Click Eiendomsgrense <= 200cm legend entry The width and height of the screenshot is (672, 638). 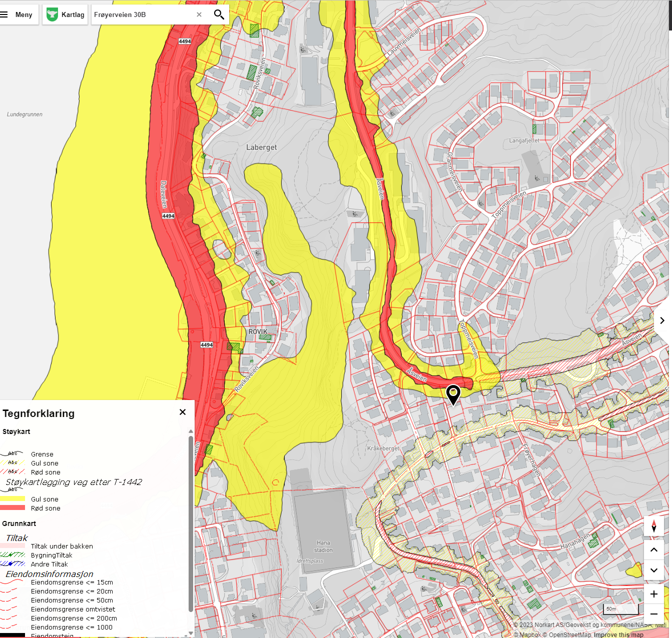tap(74, 618)
